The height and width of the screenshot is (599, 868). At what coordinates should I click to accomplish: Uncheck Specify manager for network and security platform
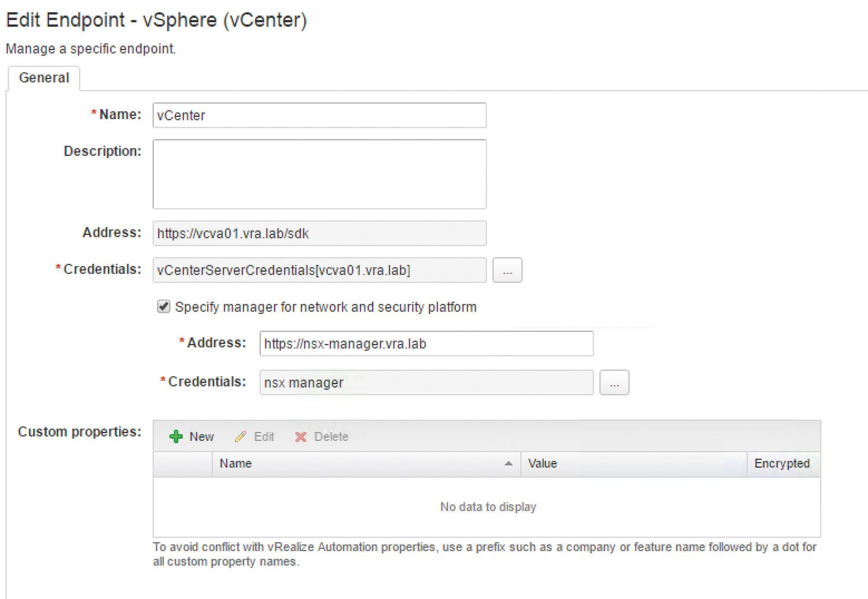(x=164, y=307)
